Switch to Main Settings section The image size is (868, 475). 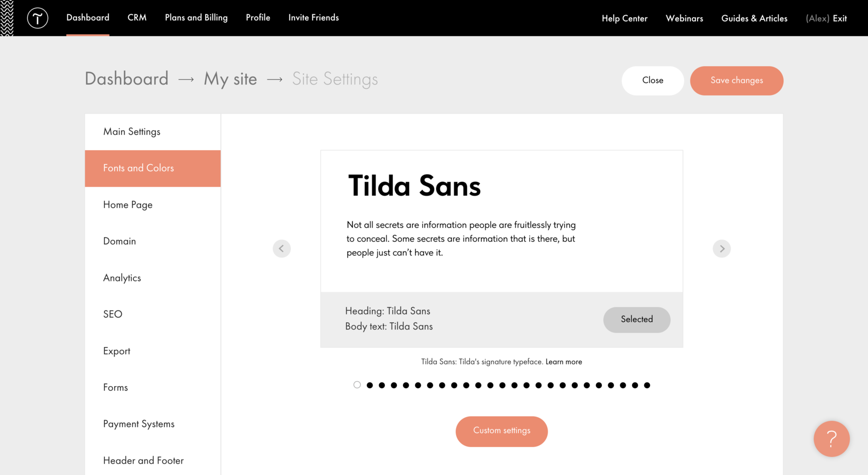(x=132, y=132)
